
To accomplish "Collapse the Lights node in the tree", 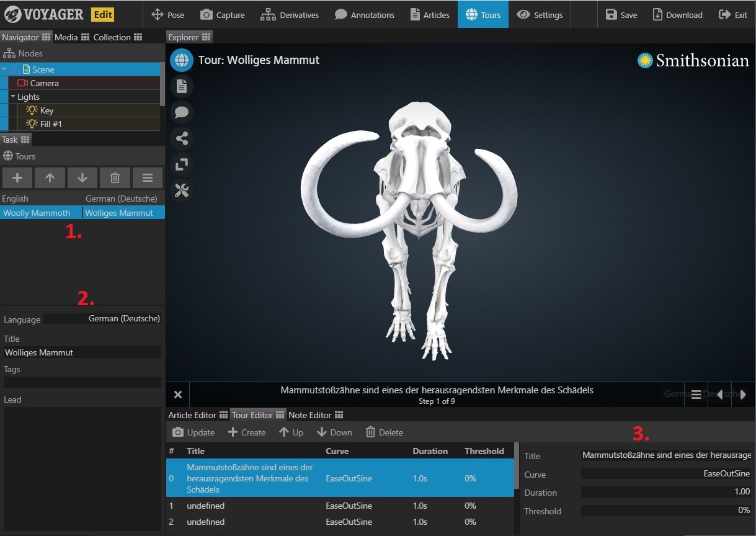I will (13, 97).
